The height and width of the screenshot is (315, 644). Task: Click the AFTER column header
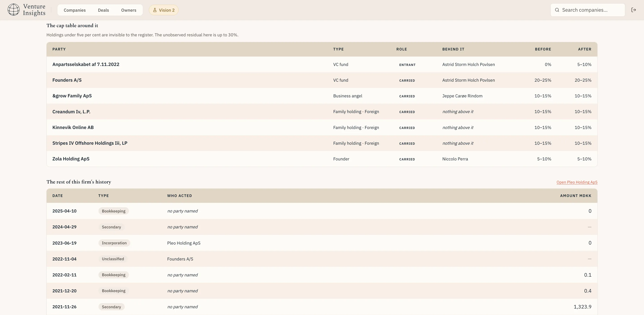585,49
